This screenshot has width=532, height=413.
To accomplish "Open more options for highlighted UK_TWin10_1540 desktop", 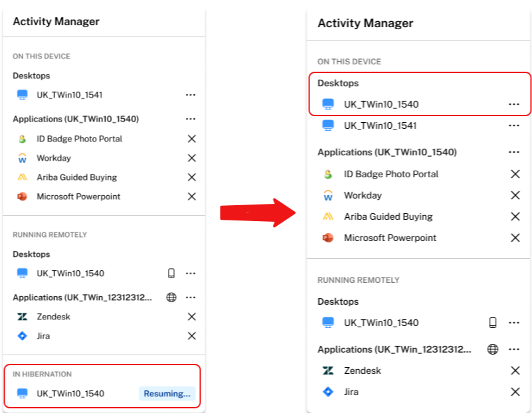I will (x=513, y=104).
